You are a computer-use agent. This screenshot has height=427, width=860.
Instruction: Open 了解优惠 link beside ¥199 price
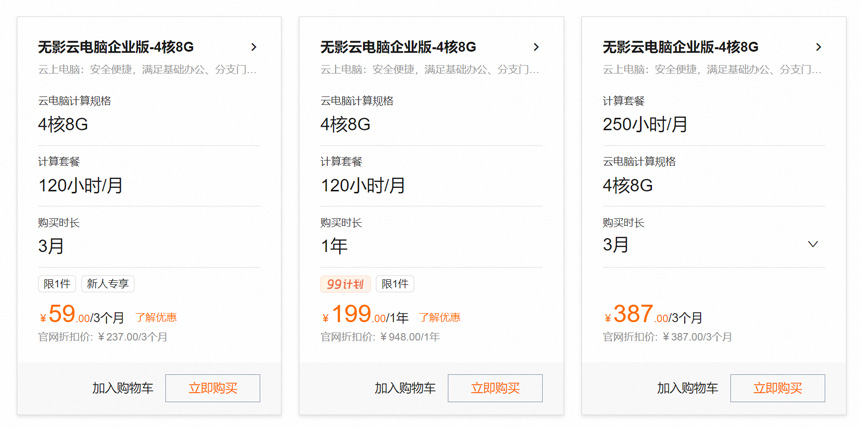click(439, 317)
